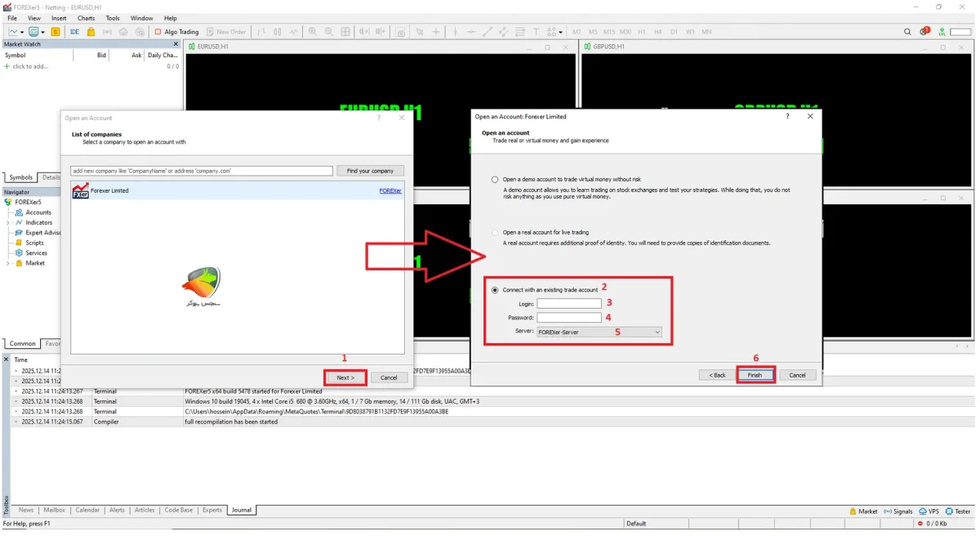Click the search magnifier icon at top right

(907, 32)
